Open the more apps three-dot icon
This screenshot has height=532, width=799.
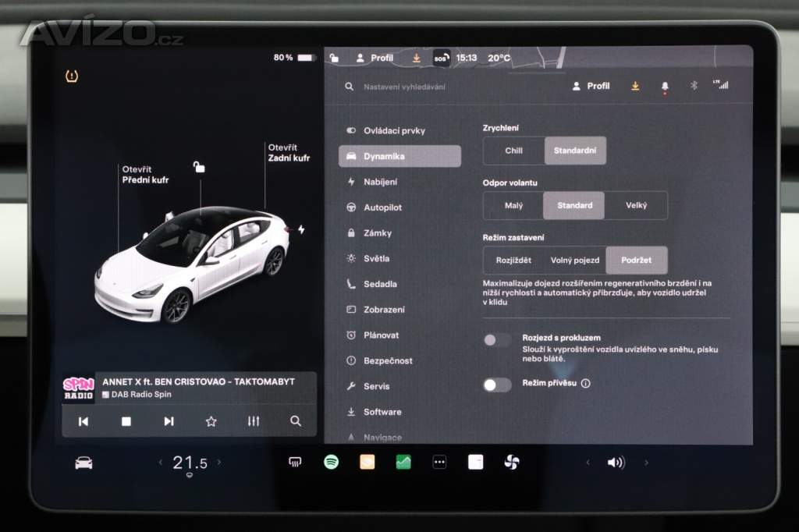tap(439, 463)
